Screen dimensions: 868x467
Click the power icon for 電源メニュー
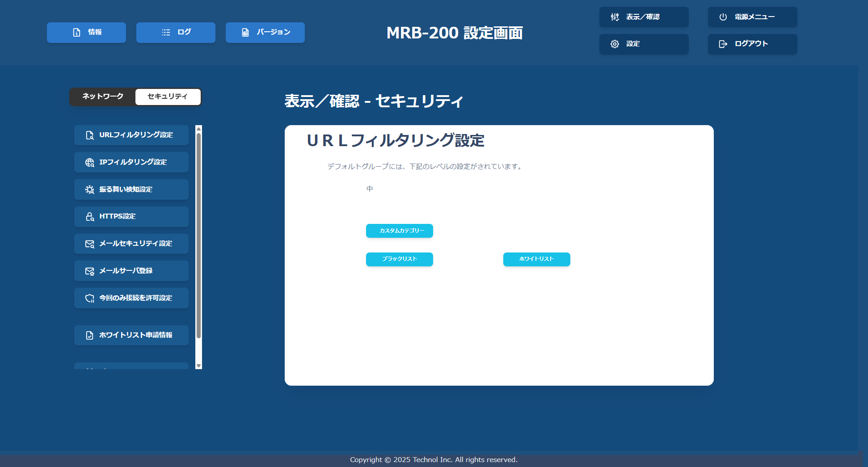click(723, 17)
